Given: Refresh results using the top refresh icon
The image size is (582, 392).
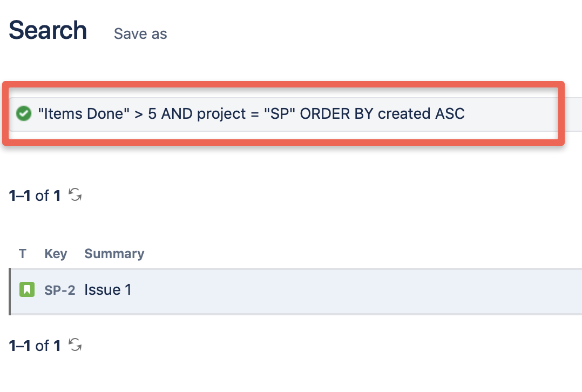Looking at the screenshot, I should [76, 195].
